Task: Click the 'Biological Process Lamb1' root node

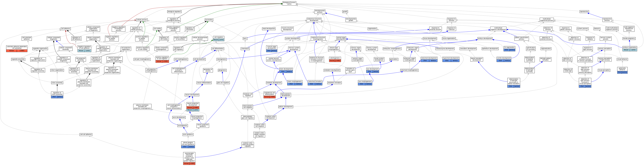Action: [289, 3]
